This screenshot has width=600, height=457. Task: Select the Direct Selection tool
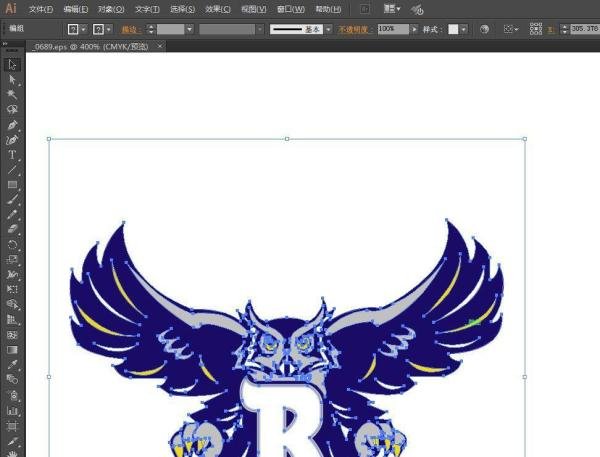coord(12,80)
